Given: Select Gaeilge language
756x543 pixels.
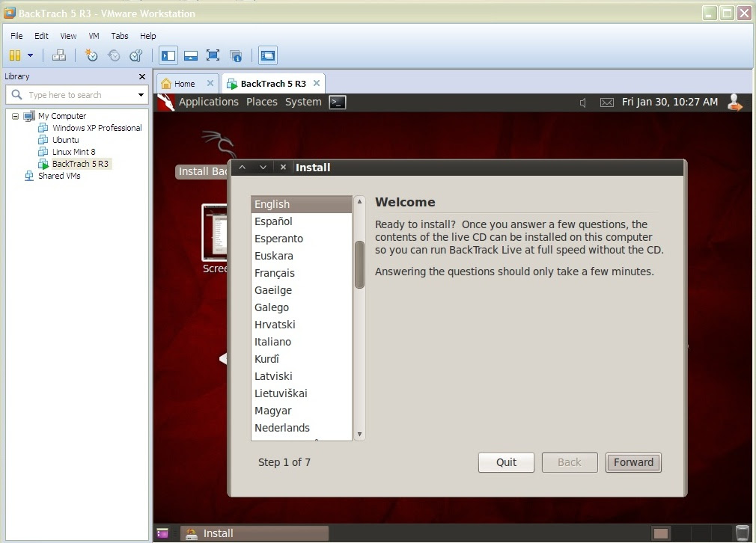Looking at the screenshot, I should click(x=302, y=290).
